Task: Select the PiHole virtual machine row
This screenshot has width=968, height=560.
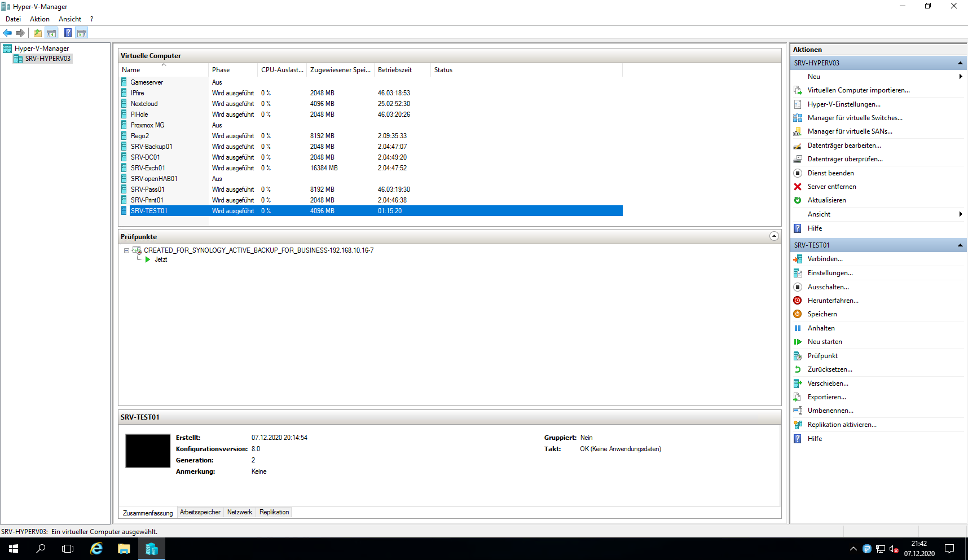Action: [371, 114]
